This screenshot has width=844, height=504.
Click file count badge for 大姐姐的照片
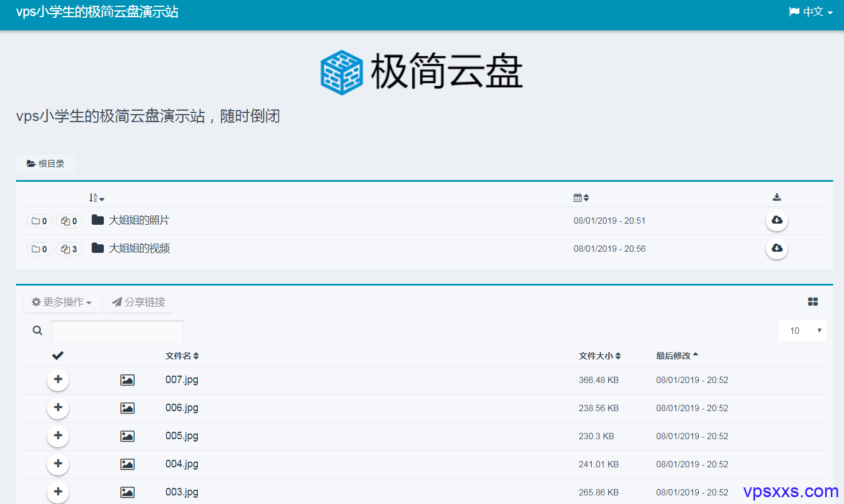pyautogui.click(x=69, y=221)
